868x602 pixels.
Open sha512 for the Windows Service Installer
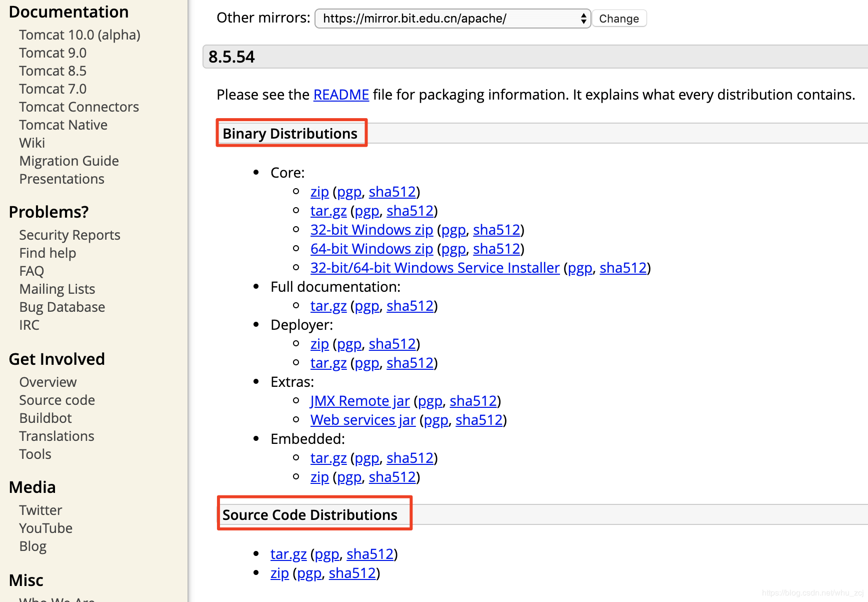(x=623, y=268)
